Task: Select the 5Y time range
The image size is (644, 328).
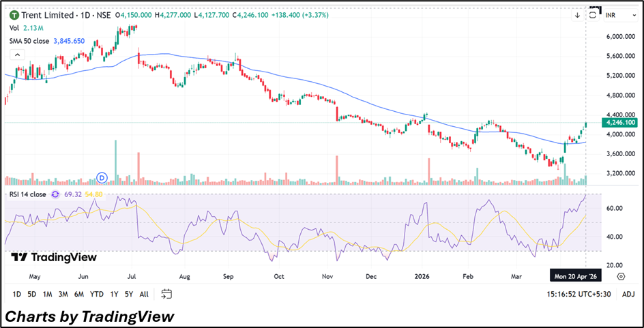Action: pos(128,294)
